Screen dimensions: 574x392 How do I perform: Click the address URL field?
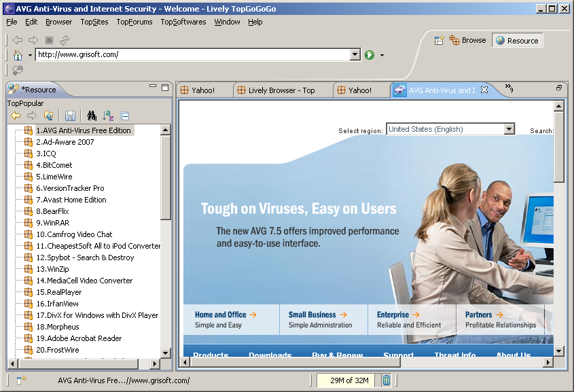(194, 55)
